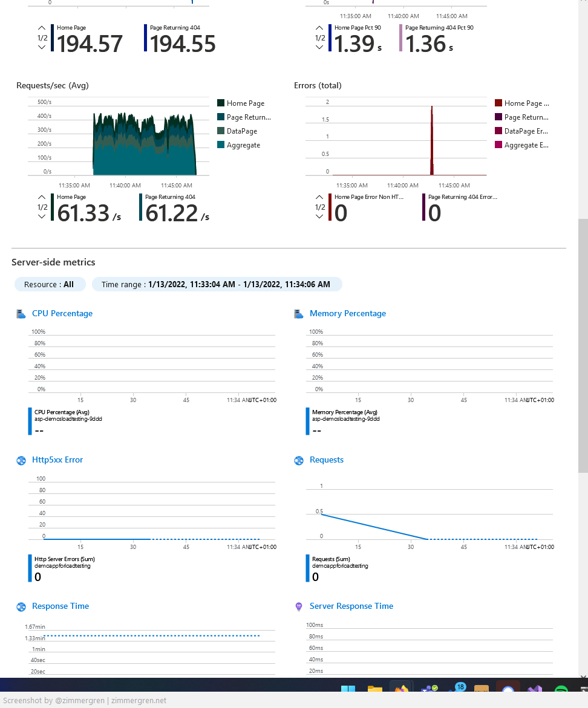Toggle the DataPage series in Requests/sec legend
The height and width of the screenshot is (708, 588).
point(241,131)
